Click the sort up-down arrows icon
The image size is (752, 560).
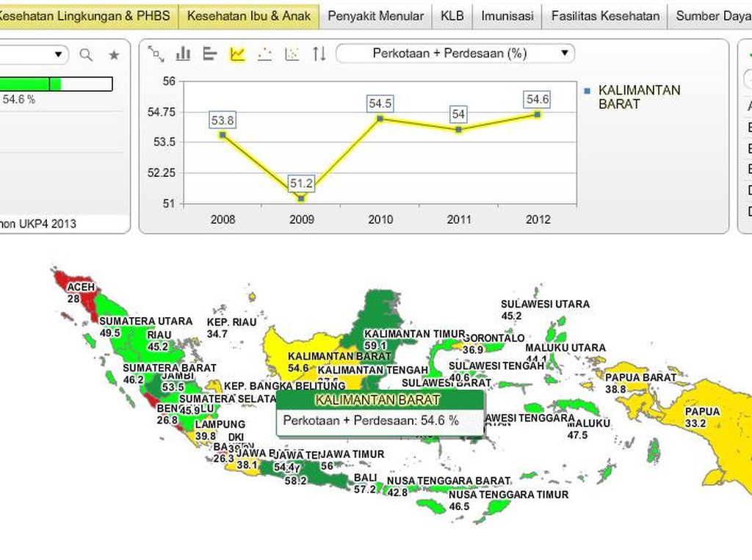tap(319, 54)
